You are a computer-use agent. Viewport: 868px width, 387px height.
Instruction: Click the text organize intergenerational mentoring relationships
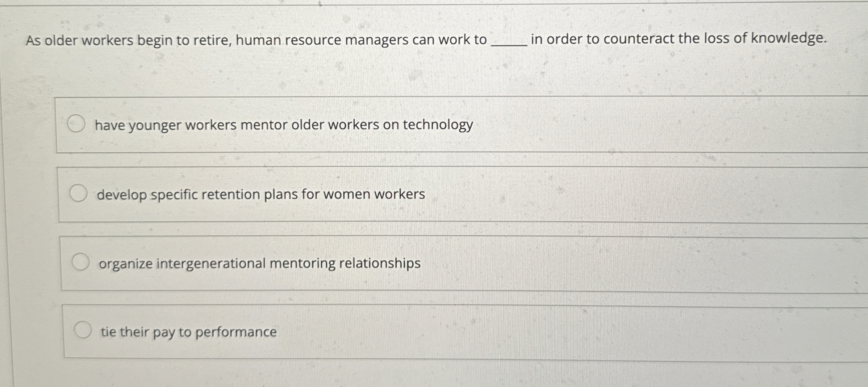[259, 263]
